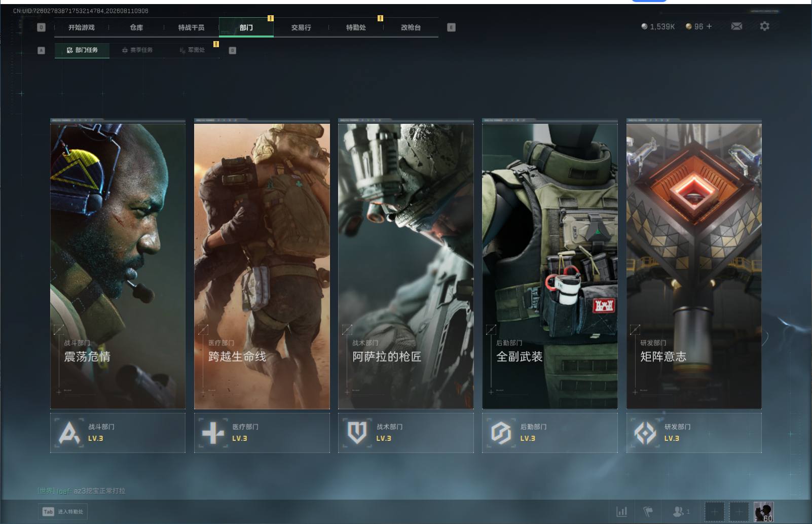Screen dimensions: 812x524
Task: Open the player avatar level 60
Action: (763, 512)
